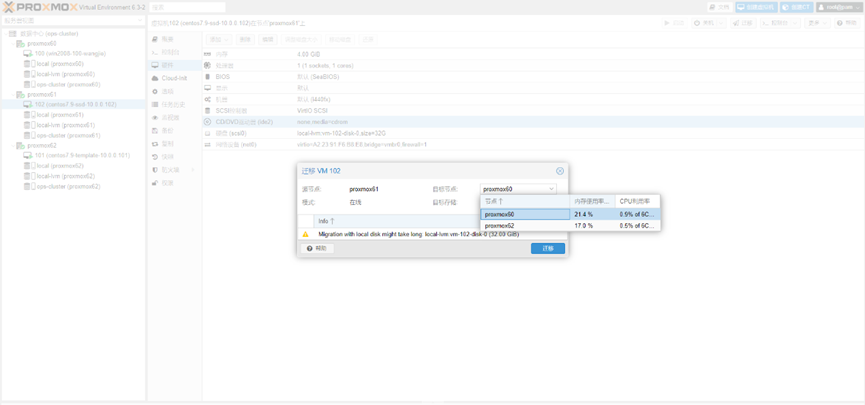
Task: Select the Processors 1 sockets row
Action: [x=533, y=65]
